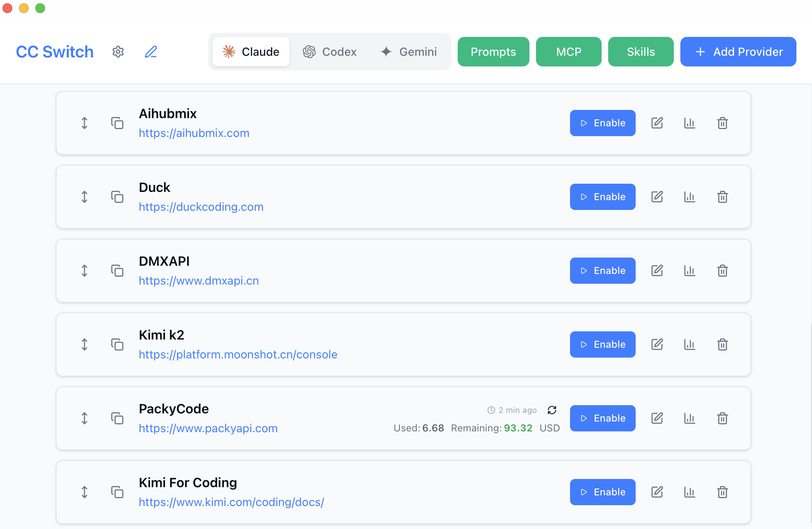Image resolution: width=812 pixels, height=529 pixels.
Task: Open usage chart for PackyCode
Action: [x=689, y=418]
